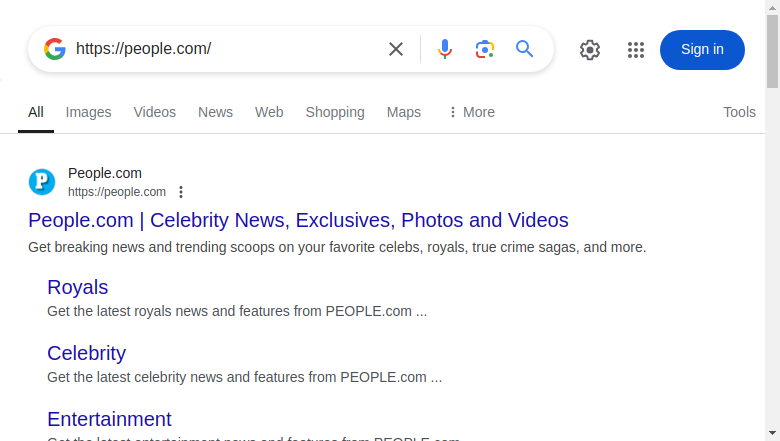The height and width of the screenshot is (441, 780).
Task: Click the scrollbar down arrow
Action: click(773, 434)
